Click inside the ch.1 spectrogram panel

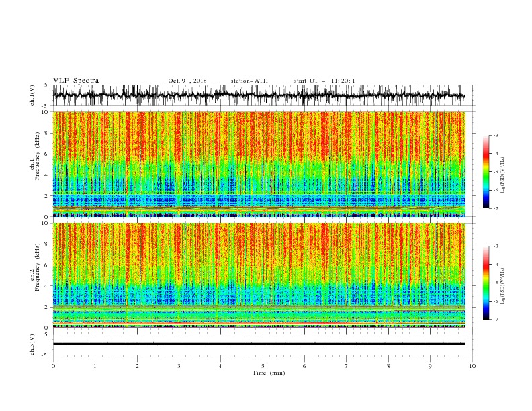pyautogui.click(x=259, y=164)
